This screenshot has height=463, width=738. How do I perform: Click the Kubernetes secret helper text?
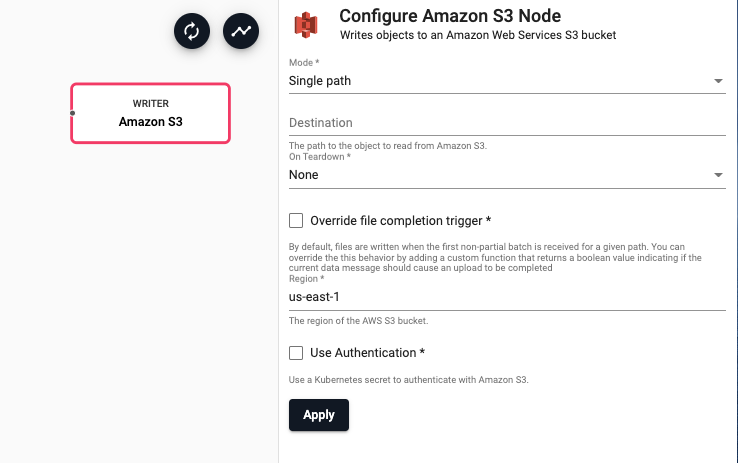coord(407,379)
